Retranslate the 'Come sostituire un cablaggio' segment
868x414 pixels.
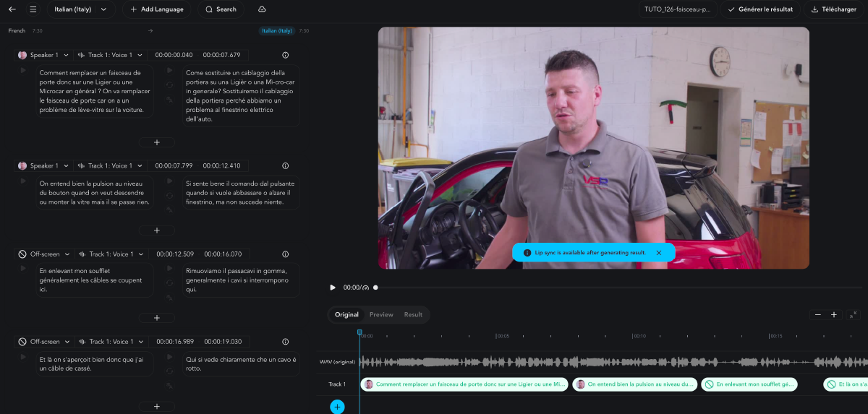click(169, 99)
